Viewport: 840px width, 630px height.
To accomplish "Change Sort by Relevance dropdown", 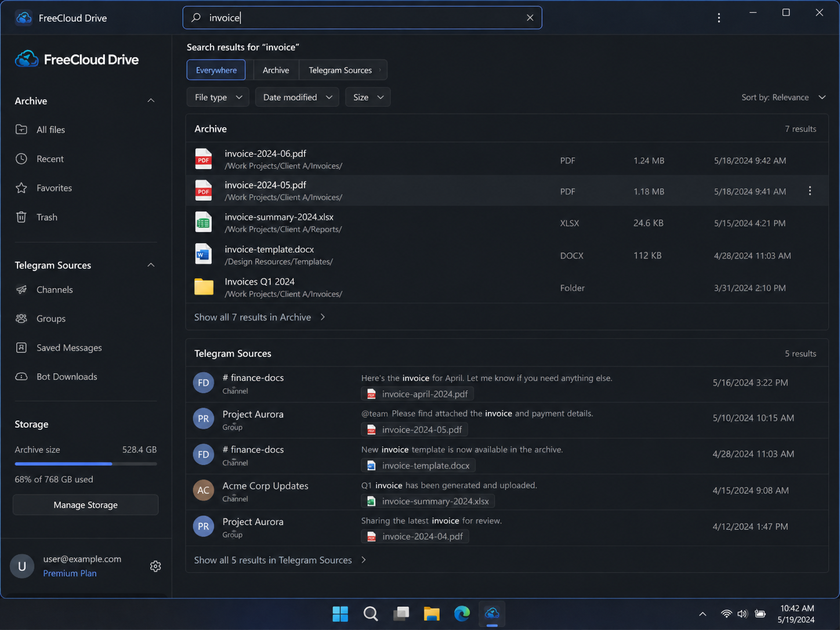I will pos(783,97).
